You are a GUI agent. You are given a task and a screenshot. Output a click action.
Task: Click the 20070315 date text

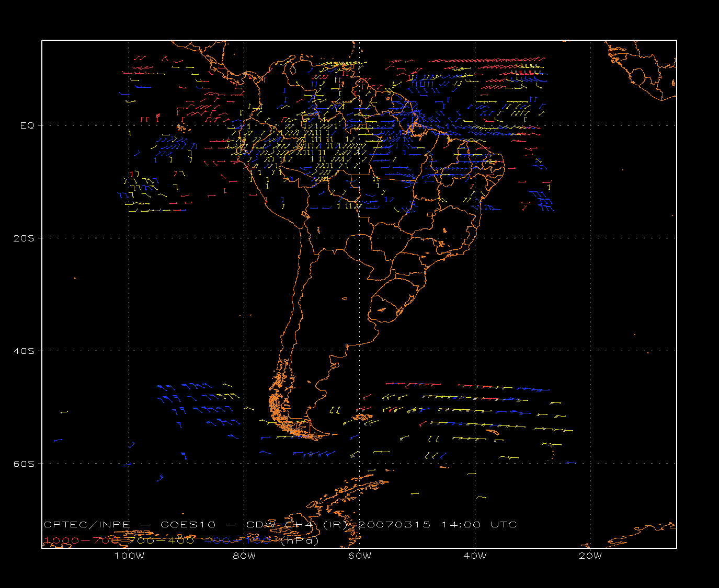point(393,524)
